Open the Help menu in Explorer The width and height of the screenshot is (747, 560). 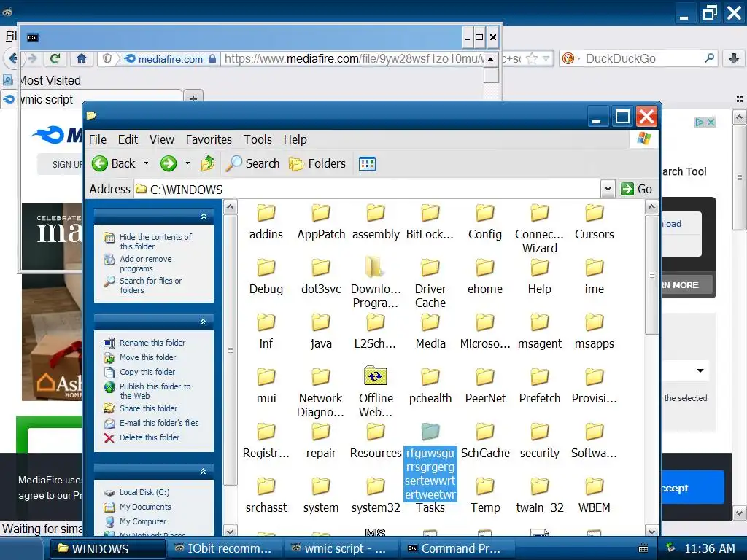tap(295, 139)
